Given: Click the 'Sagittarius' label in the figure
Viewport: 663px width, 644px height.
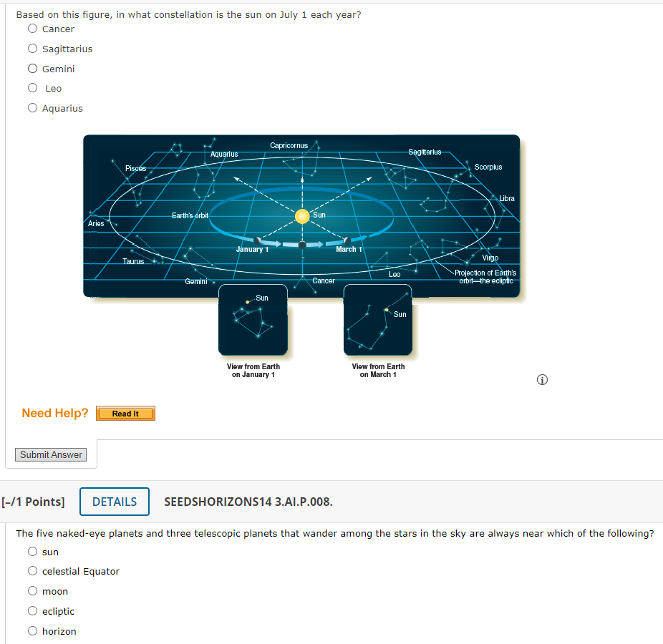Looking at the screenshot, I should point(425,152).
